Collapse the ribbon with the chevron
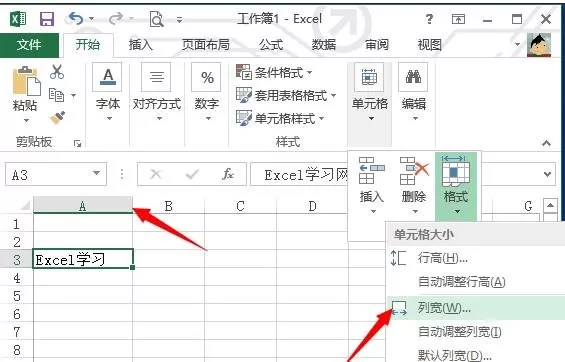Viewport: 565px width, 362px height. point(546,143)
